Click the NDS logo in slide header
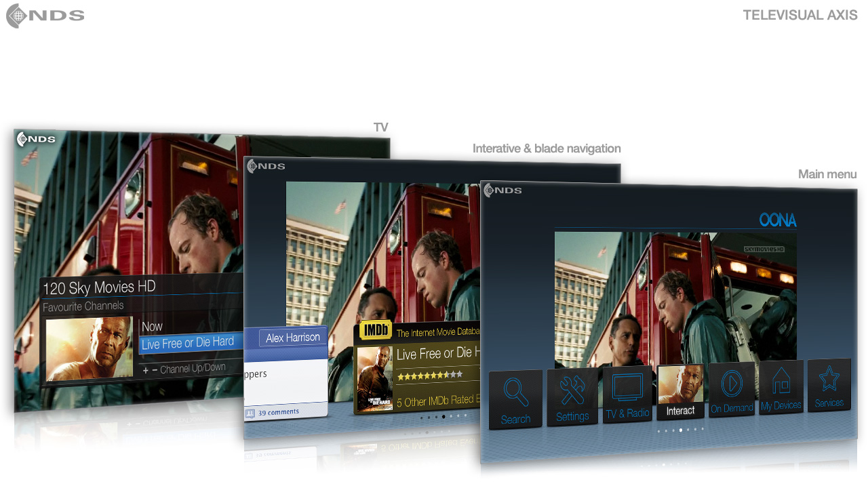Viewport: 868px width, 488px height. coord(45,16)
